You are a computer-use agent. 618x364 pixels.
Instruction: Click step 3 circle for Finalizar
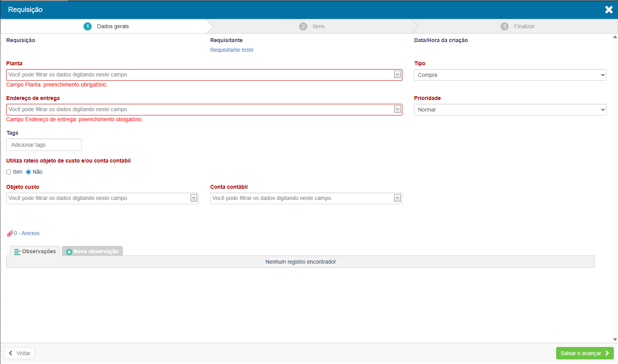tap(504, 26)
